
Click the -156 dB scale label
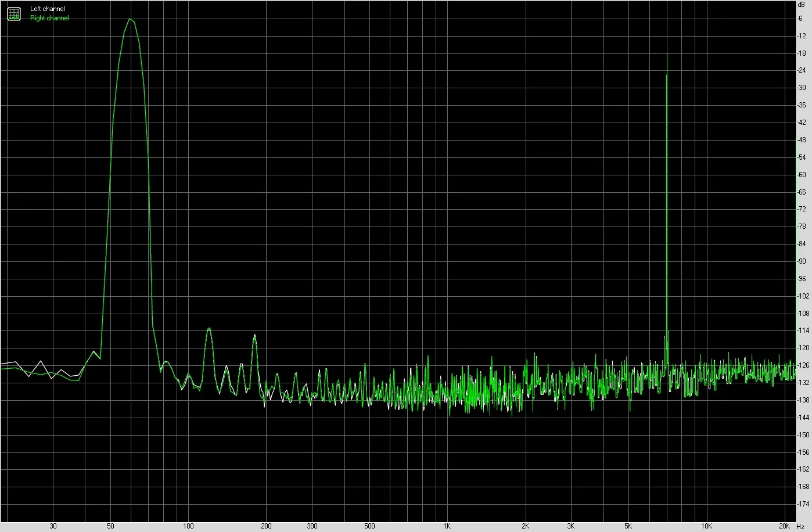coord(803,452)
